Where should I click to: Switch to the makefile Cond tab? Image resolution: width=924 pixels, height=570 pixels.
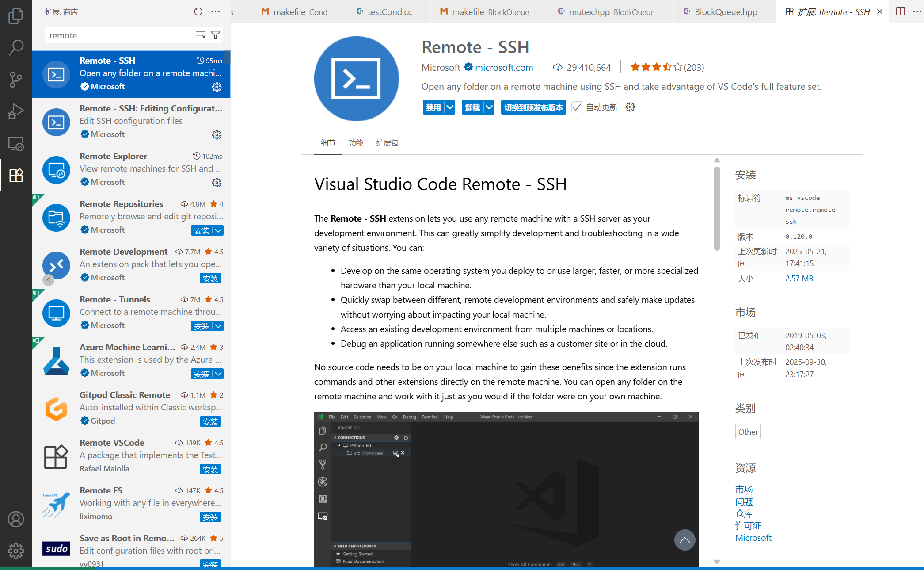[299, 12]
